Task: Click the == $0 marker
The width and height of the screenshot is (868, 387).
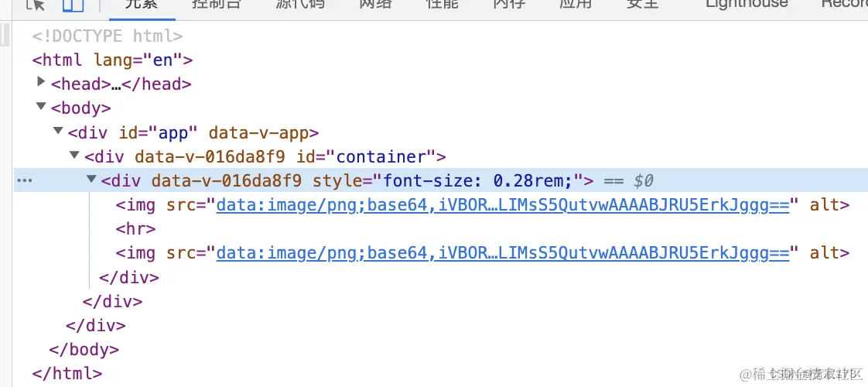Action: pyautogui.click(x=627, y=181)
